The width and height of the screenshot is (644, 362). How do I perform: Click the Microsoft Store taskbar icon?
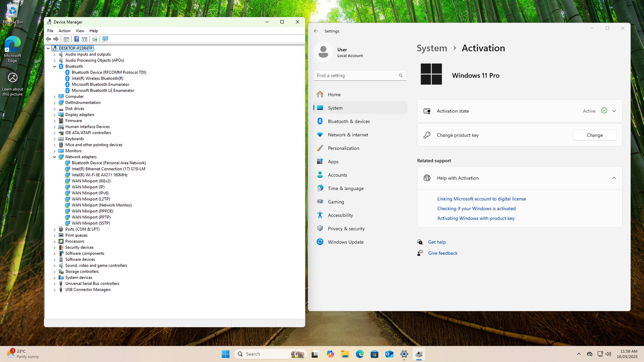(x=374, y=354)
